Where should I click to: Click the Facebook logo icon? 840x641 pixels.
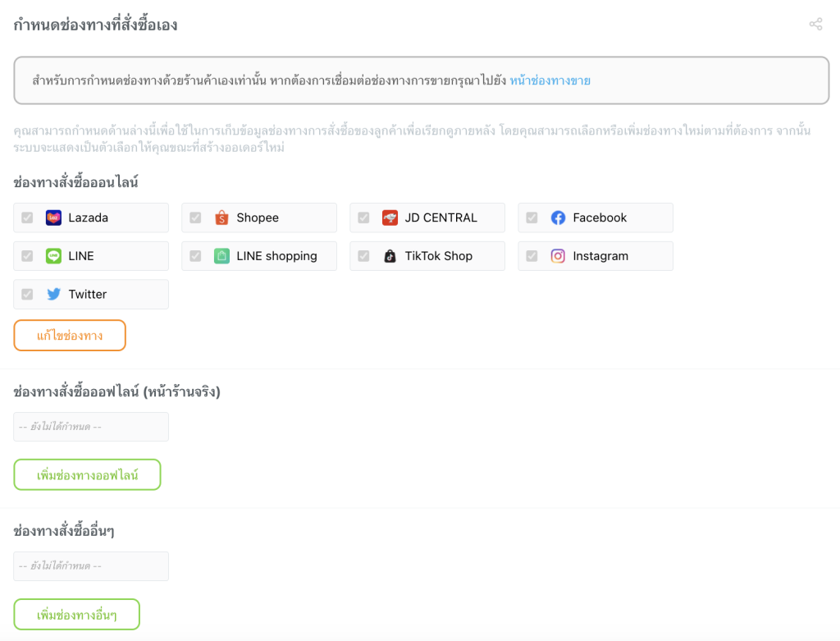558,217
